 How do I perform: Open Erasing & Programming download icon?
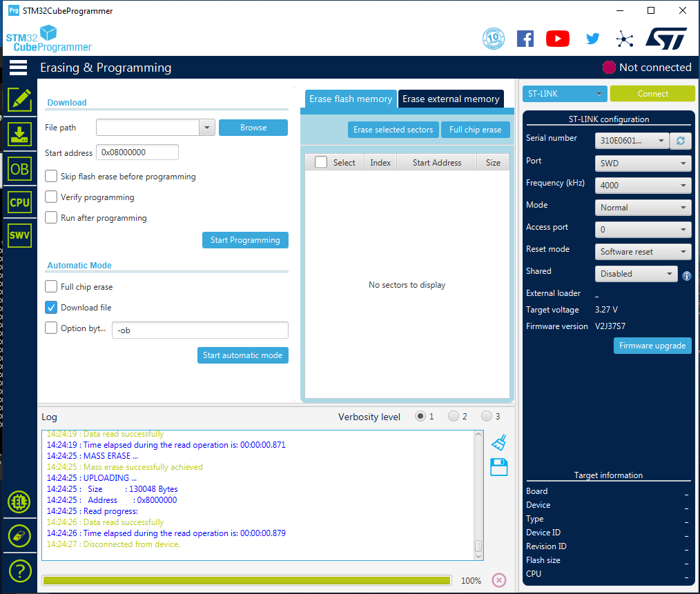pos(19,135)
